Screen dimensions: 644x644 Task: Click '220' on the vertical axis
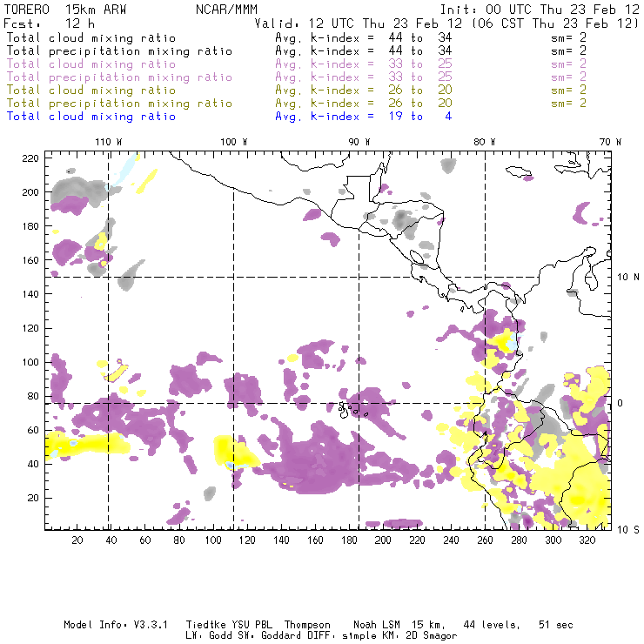point(30,158)
